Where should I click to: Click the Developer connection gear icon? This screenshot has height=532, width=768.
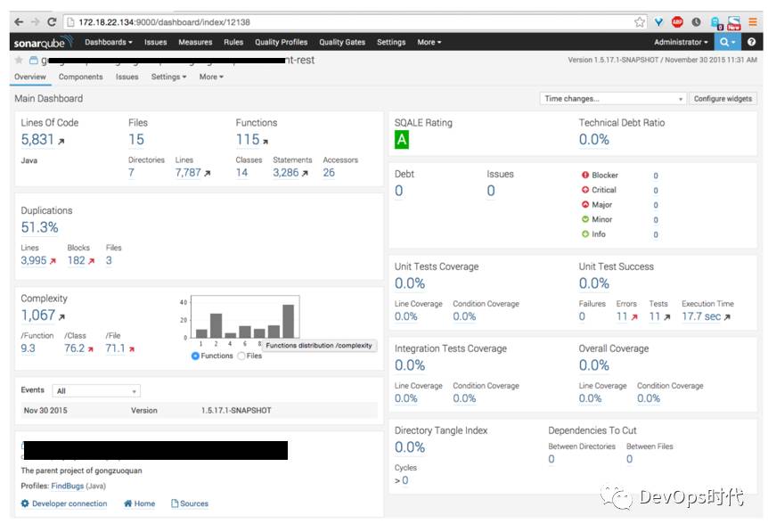click(25, 503)
